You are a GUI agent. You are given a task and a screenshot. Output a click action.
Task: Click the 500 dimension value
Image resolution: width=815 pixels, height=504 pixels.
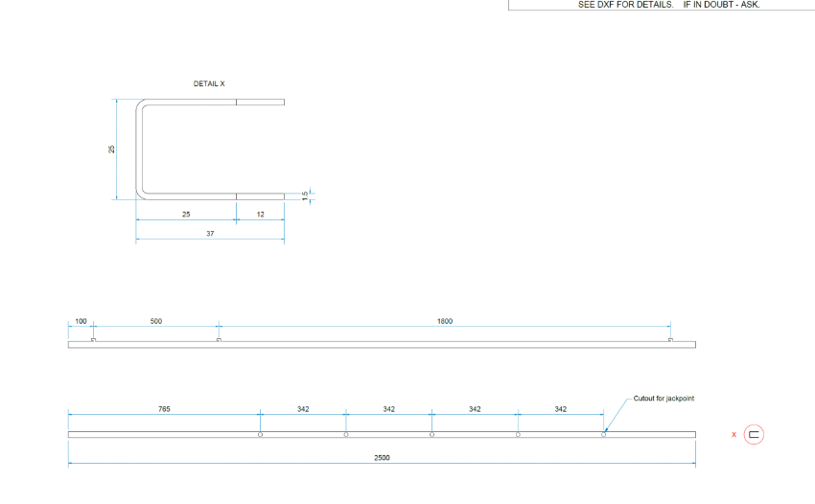coord(156,322)
